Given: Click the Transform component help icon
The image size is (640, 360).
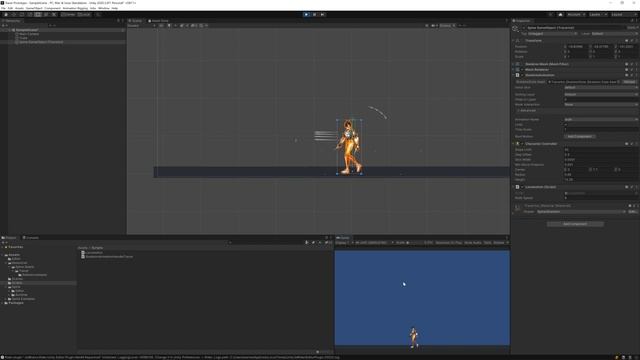Looking at the screenshot, I should [627, 40].
